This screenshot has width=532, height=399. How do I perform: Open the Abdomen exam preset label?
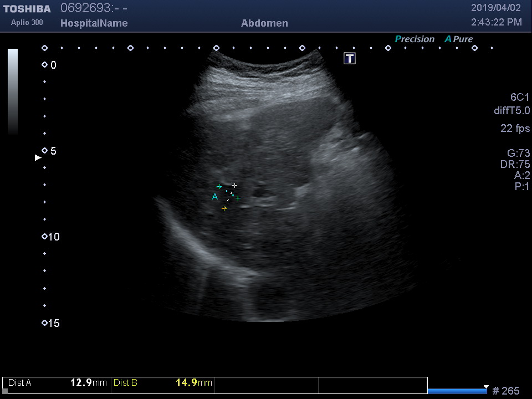click(x=264, y=23)
